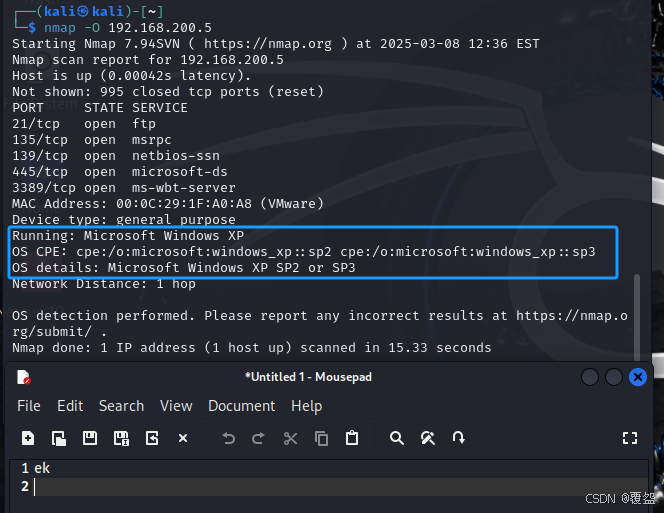This screenshot has height=513, width=664.
Task: Click the Cut scissors icon
Action: click(290, 438)
